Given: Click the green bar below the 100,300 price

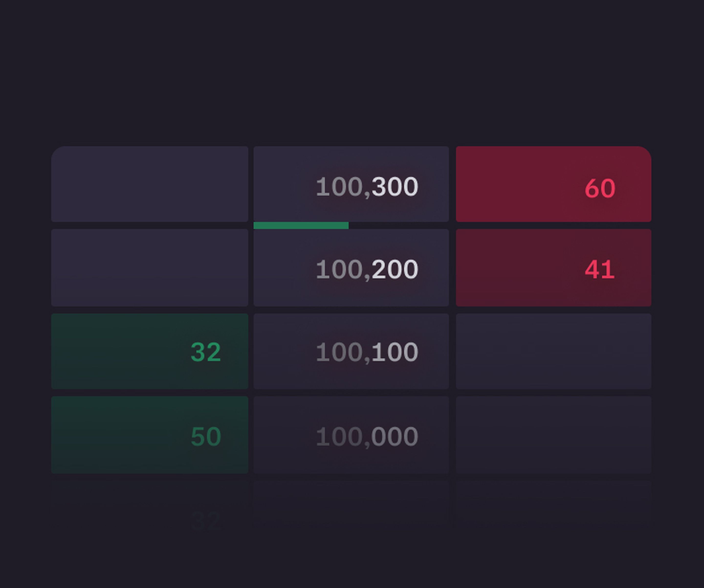Looking at the screenshot, I should tap(301, 225).
